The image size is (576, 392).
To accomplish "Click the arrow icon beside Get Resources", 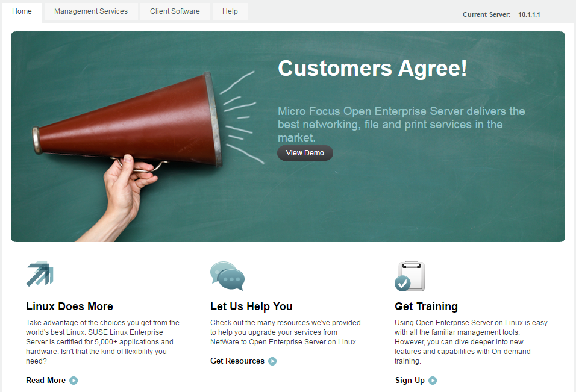I will click(x=272, y=361).
